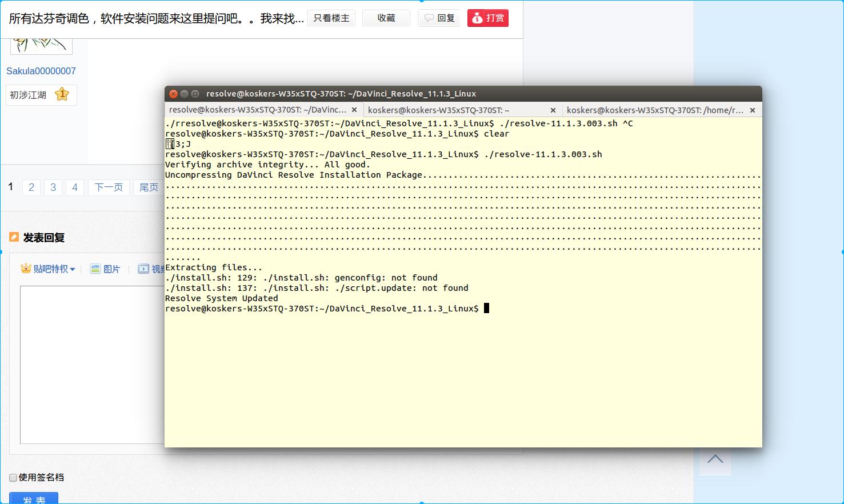
Task: Open the Sakula00000007 user profile link
Action: coord(41,71)
